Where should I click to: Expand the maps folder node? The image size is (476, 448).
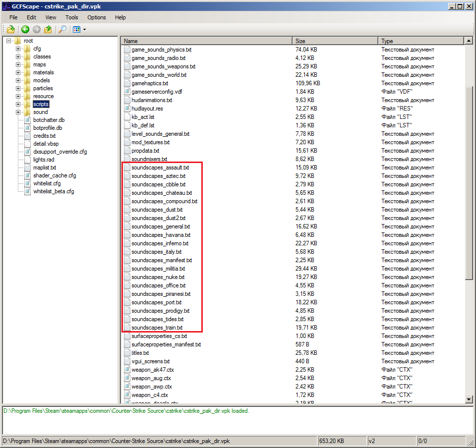point(18,64)
